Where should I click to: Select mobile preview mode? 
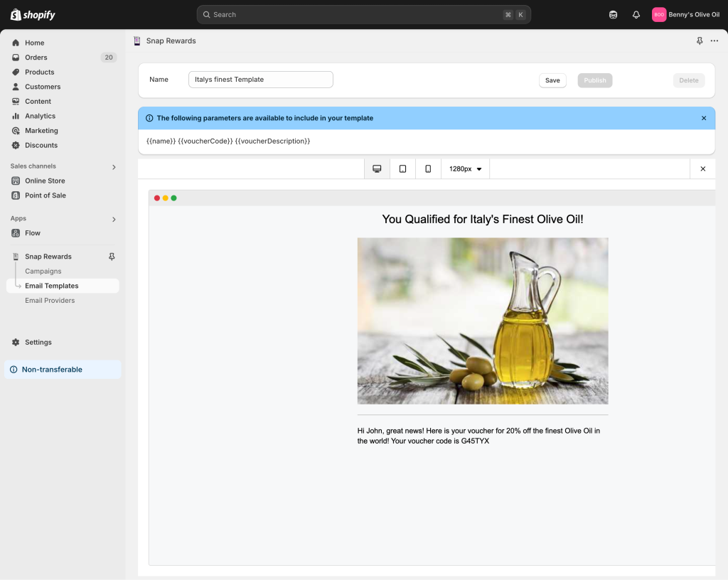(428, 169)
